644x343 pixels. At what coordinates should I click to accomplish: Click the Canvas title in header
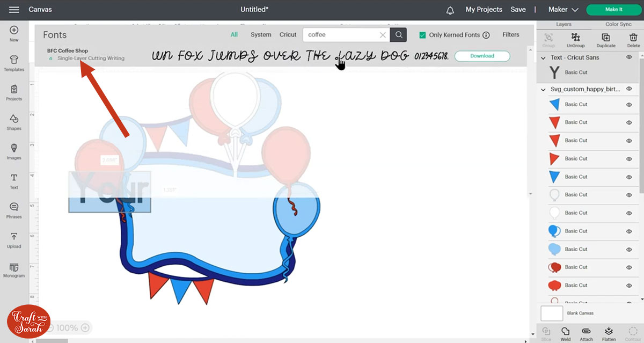[x=40, y=10]
